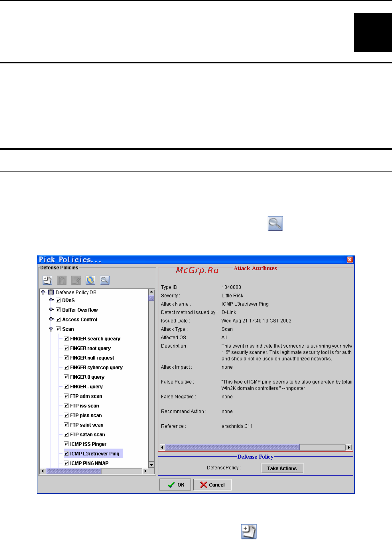This screenshot has height=540, width=392.
Task: Click the delete policy trash icon
Action: 62,280
